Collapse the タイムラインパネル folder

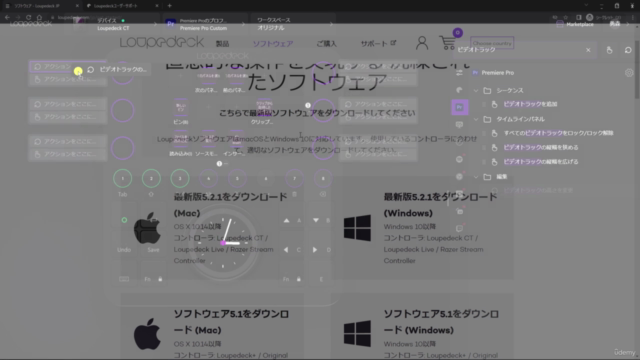[476, 119]
